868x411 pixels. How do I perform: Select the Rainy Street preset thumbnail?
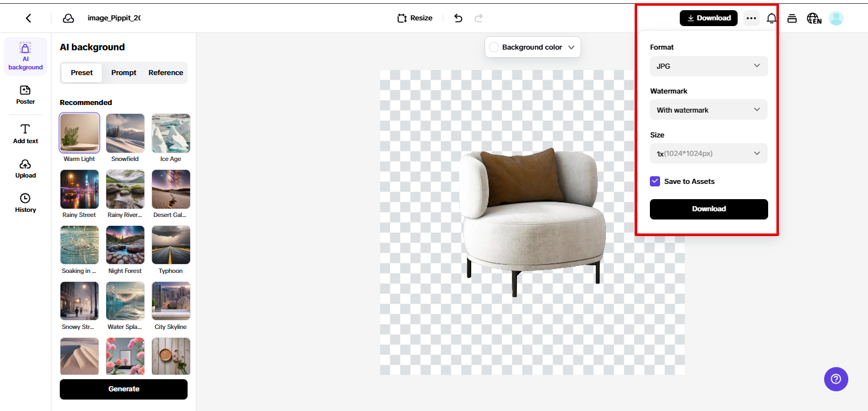[79, 189]
